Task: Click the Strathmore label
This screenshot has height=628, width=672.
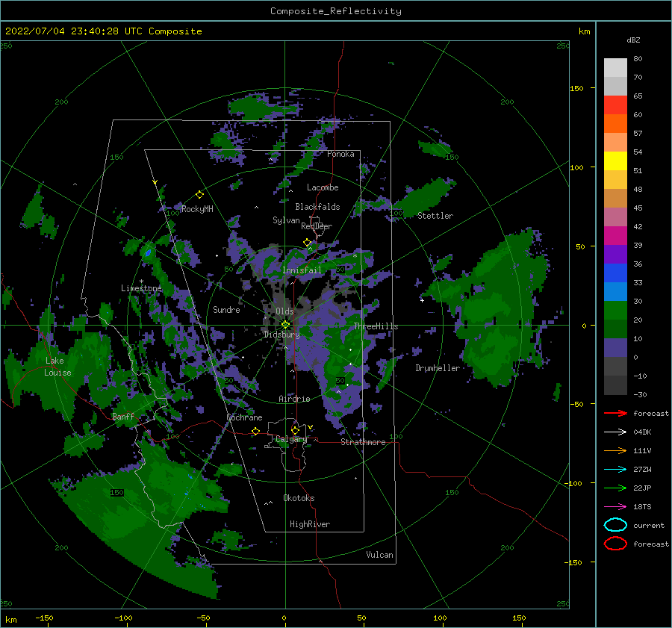Action: tap(363, 442)
